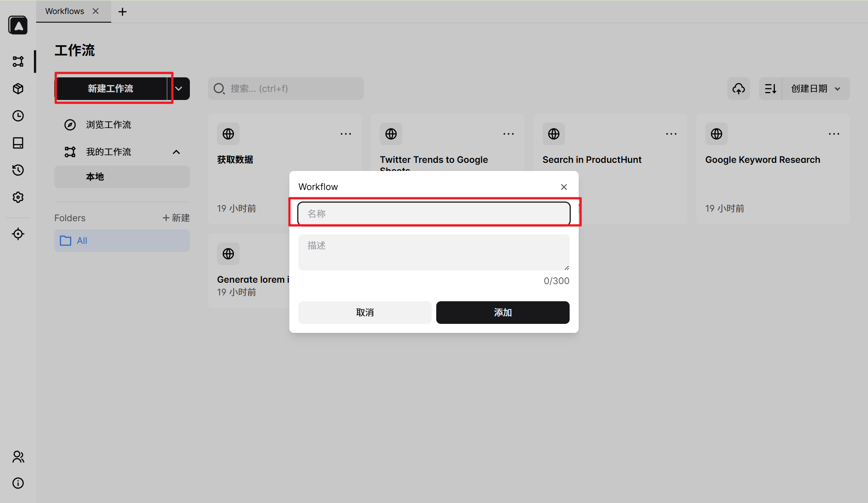Click the 取消 button

pos(365,313)
